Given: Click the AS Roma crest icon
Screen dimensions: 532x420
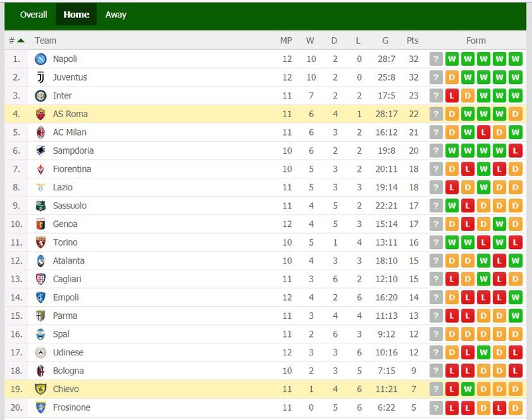Looking at the screenshot, I should click(41, 114).
